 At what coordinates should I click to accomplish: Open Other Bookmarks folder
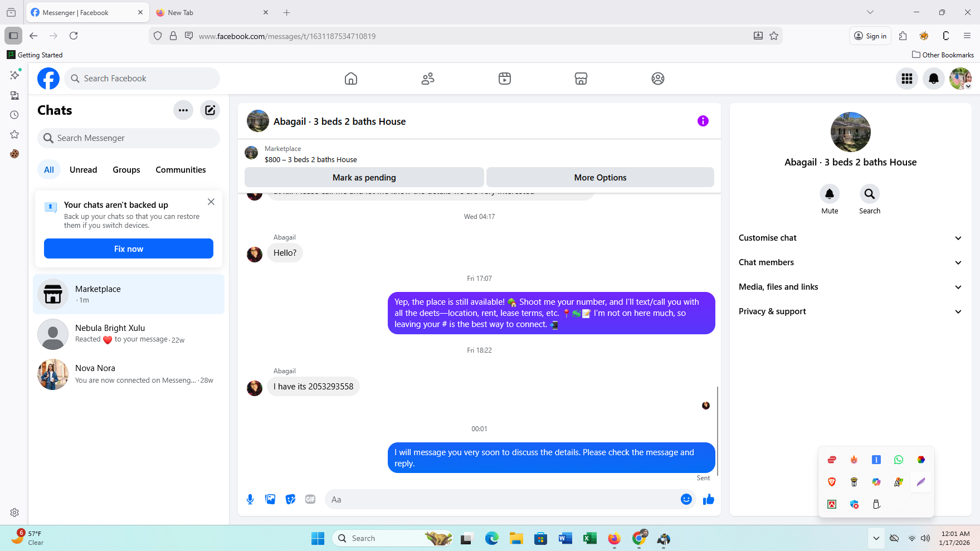pos(943,55)
